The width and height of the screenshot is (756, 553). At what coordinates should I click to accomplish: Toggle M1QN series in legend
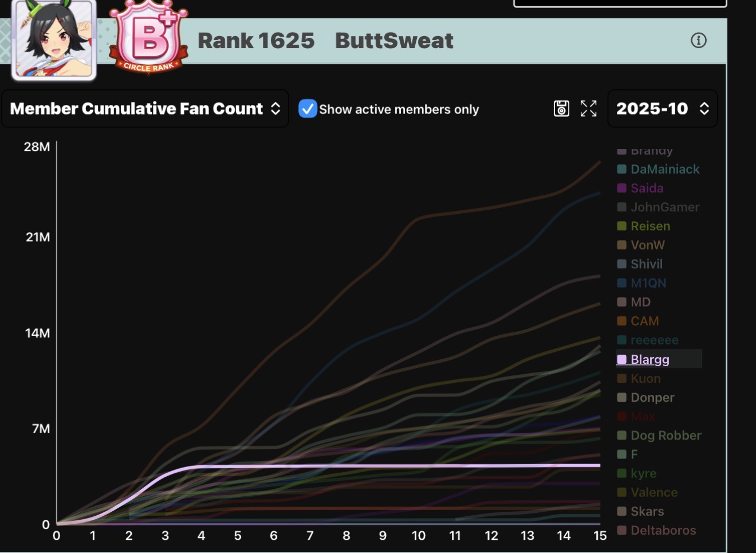point(641,283)
